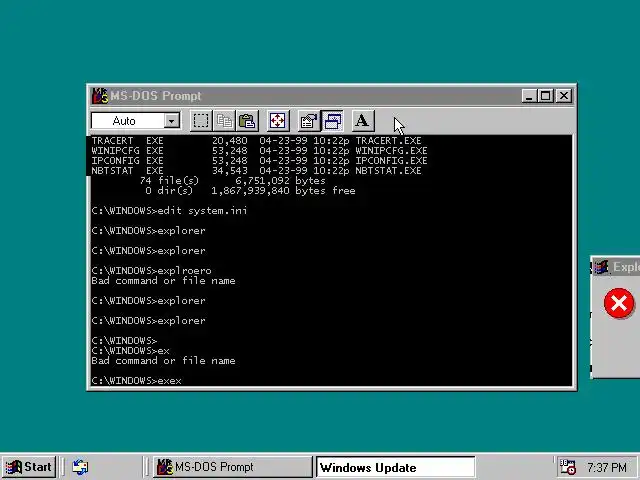
Task: Select Windows Update taskbar button
Action: click(x=396, y=467)
